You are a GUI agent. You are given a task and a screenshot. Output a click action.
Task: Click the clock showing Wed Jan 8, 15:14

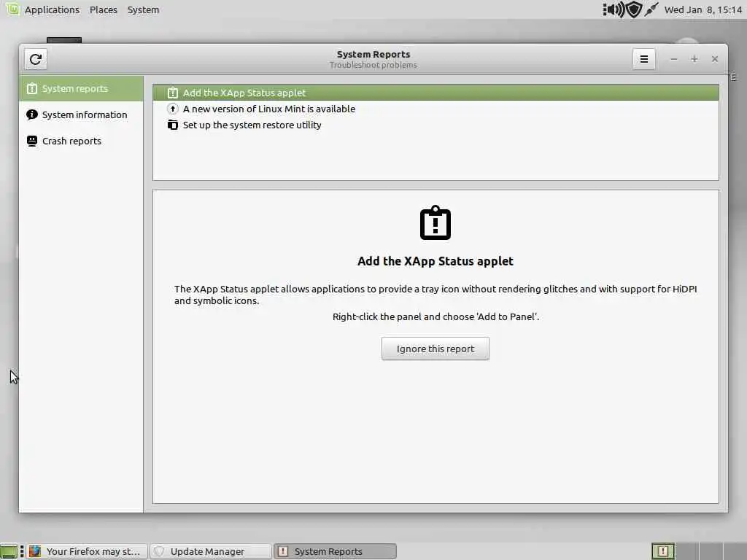click(x=703, y=9)
